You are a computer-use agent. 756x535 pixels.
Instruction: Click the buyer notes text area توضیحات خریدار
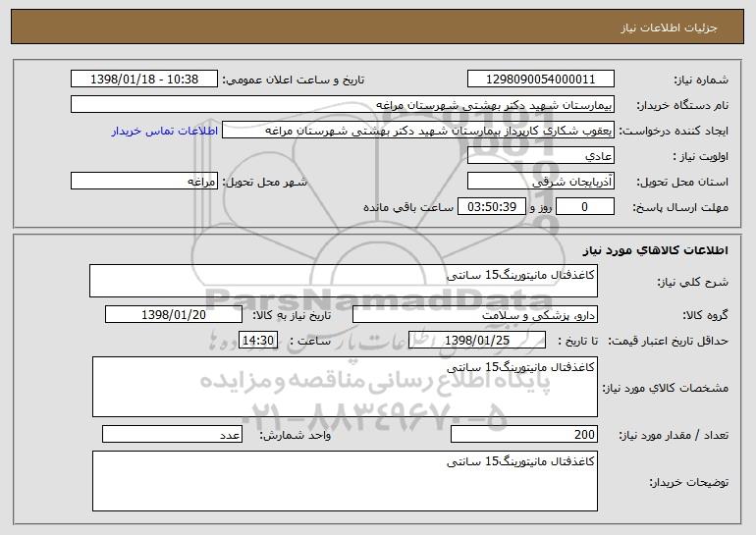345,481
